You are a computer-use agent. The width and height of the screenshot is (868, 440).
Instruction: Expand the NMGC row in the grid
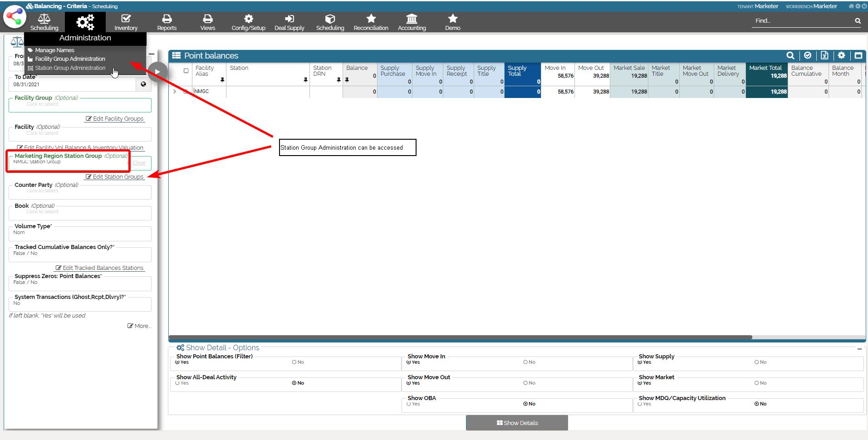pyautogui.click(x=175, y=92)
